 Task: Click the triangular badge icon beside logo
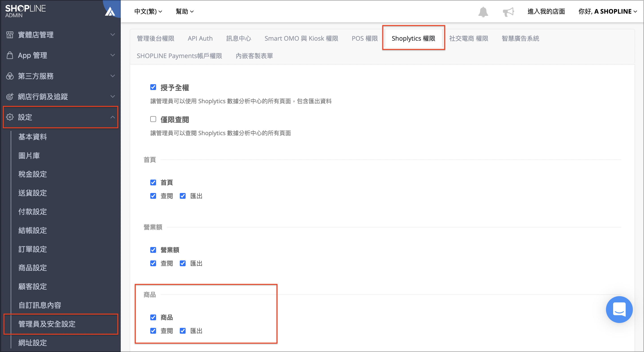pos(110,11)
